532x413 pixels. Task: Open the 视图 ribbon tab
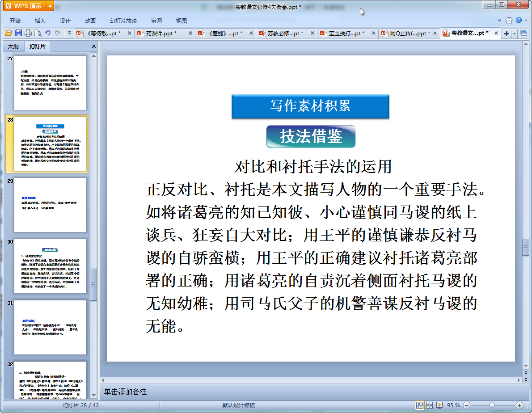point(182,21)
